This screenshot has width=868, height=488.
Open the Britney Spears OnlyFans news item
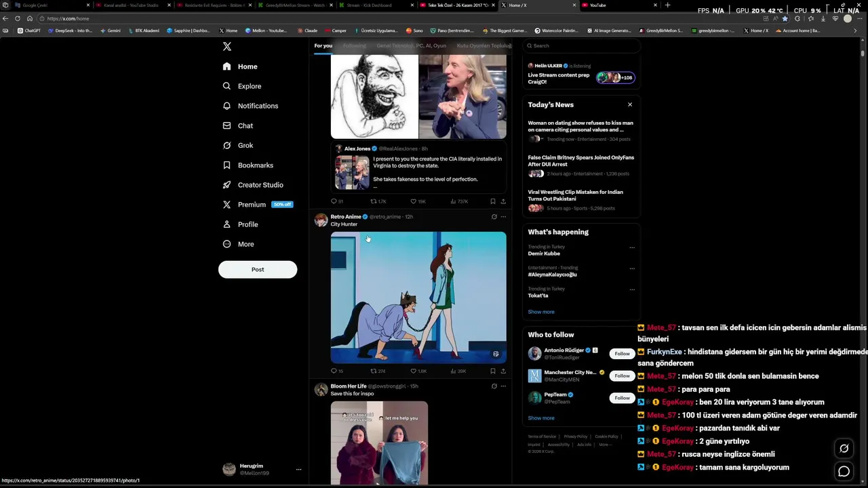tap(581, 166)
